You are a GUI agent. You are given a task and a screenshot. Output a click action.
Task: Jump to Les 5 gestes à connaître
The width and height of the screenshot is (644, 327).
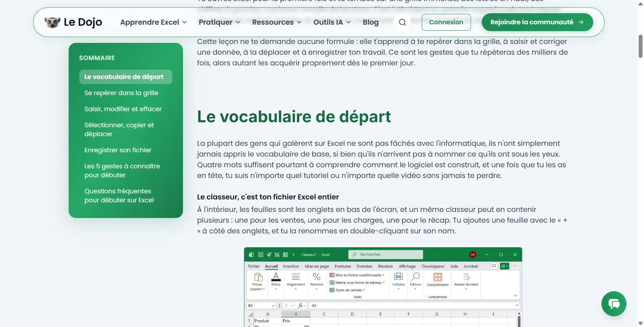(122, 170)
